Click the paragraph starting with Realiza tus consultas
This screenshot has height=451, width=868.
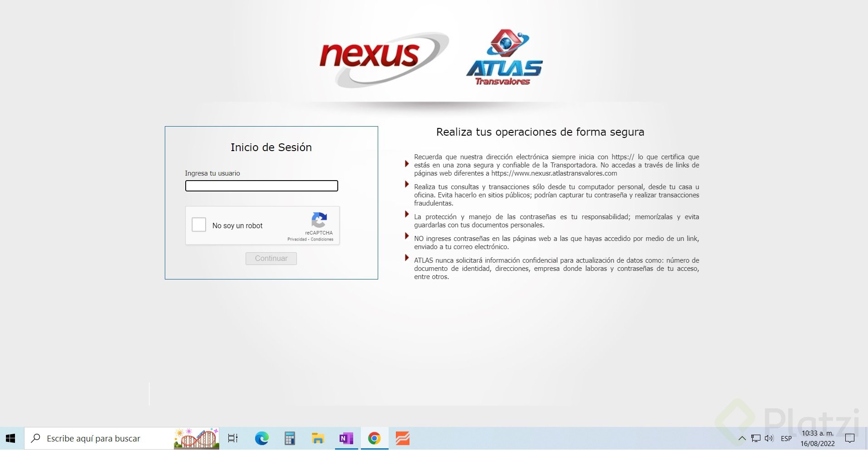557,195
